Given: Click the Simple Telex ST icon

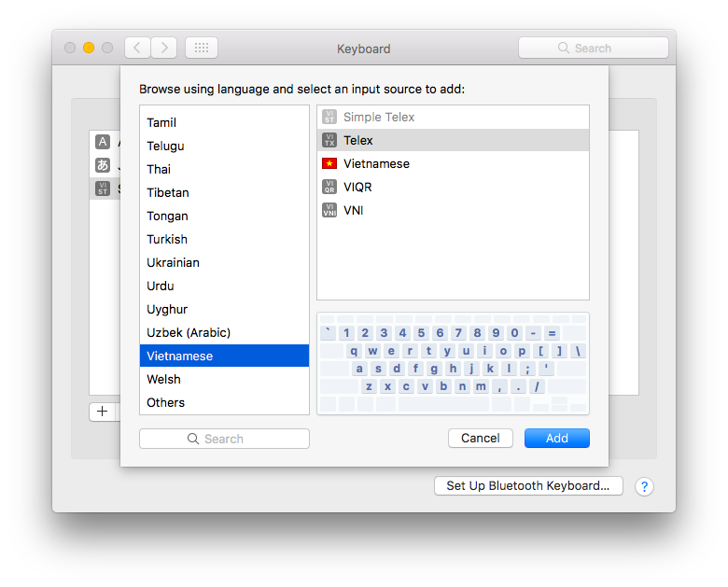Looking at the screenshot, I should tap(329, 117).
